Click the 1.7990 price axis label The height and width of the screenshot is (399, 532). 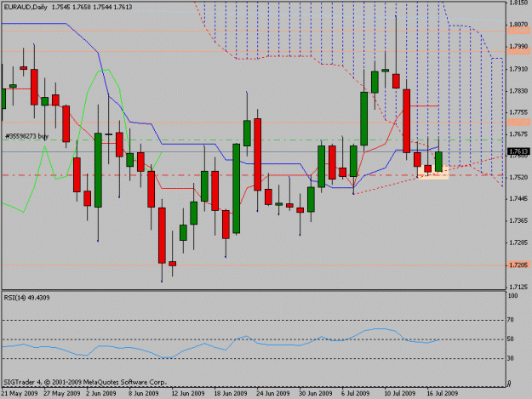coord(518,46)
